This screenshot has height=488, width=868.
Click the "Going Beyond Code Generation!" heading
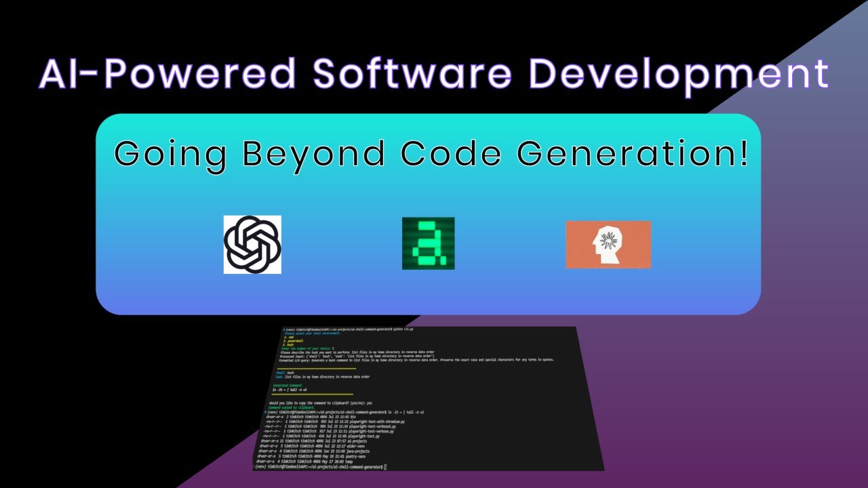pos(432,153)
